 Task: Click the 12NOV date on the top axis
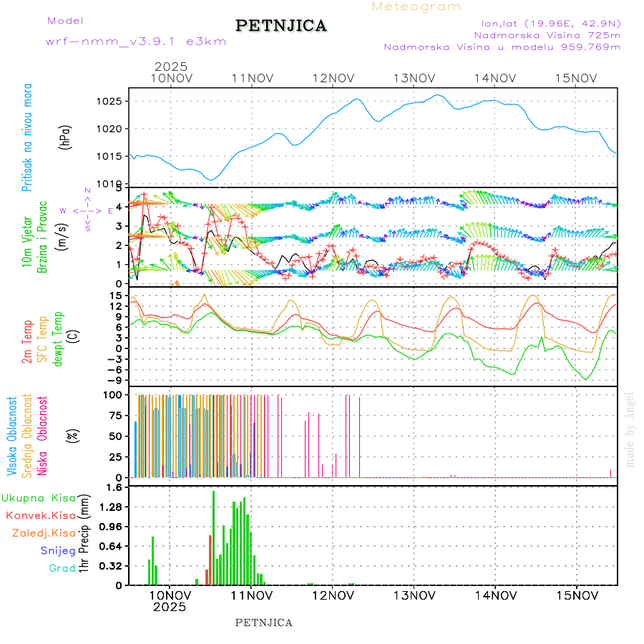(x=333, y=78)
